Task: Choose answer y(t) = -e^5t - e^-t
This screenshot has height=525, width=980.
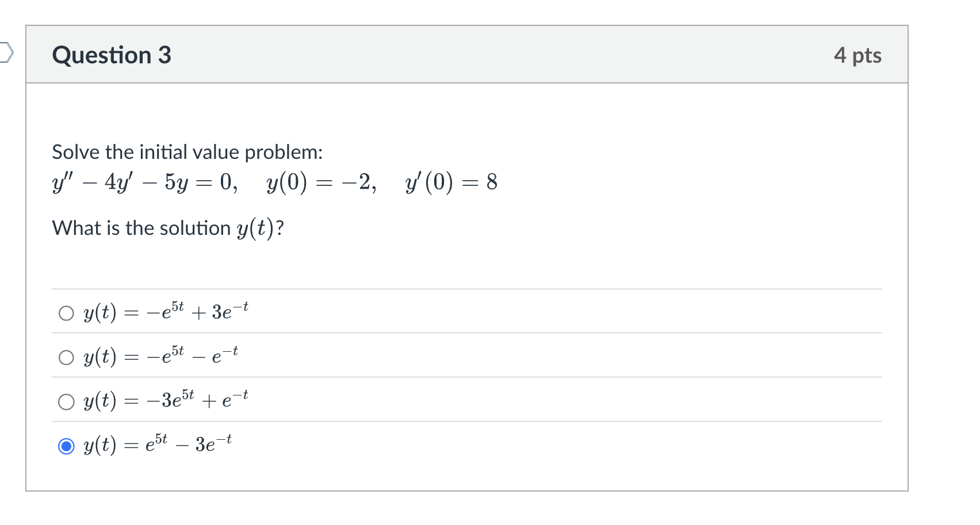Action: pyautogui.click(x=66, y=357)
